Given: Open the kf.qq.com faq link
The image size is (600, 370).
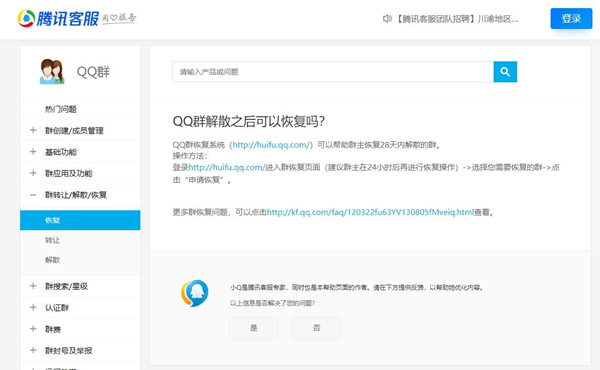Looking at the screenshot, I should click(370, 212).
